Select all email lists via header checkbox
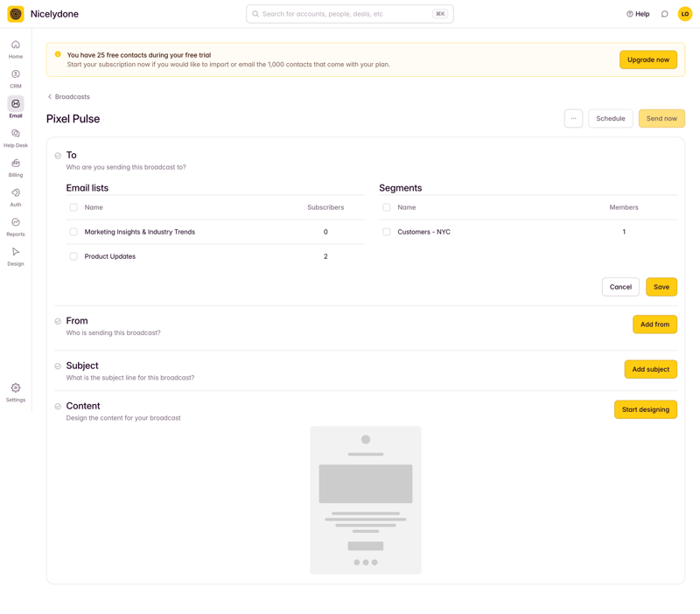The image size is (700, 614). pos(74,207)
